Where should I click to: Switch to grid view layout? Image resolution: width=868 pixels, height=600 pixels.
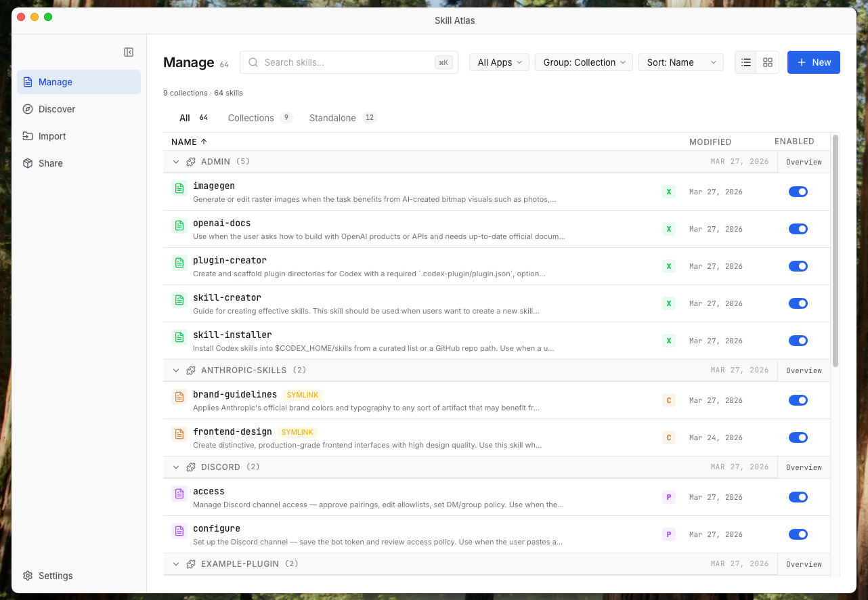click(x=767, y=62)
